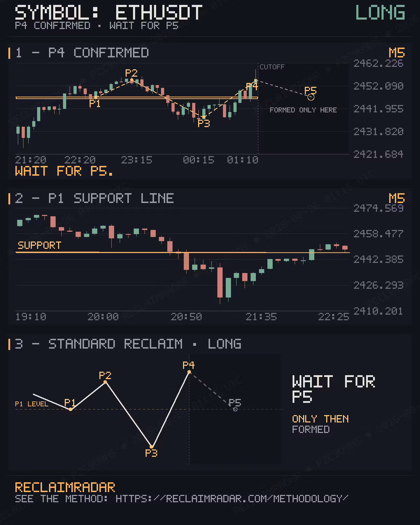Screen dimensions: 420x525
Task: Click the P2 swing marker in chart 1
Action: (x=132, y=80)
